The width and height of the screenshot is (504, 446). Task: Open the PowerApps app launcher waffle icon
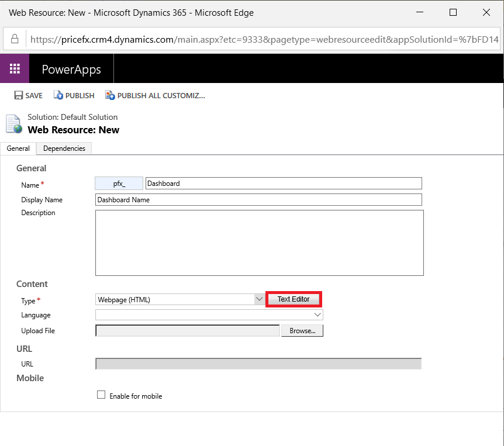click(x=15, y=68)
